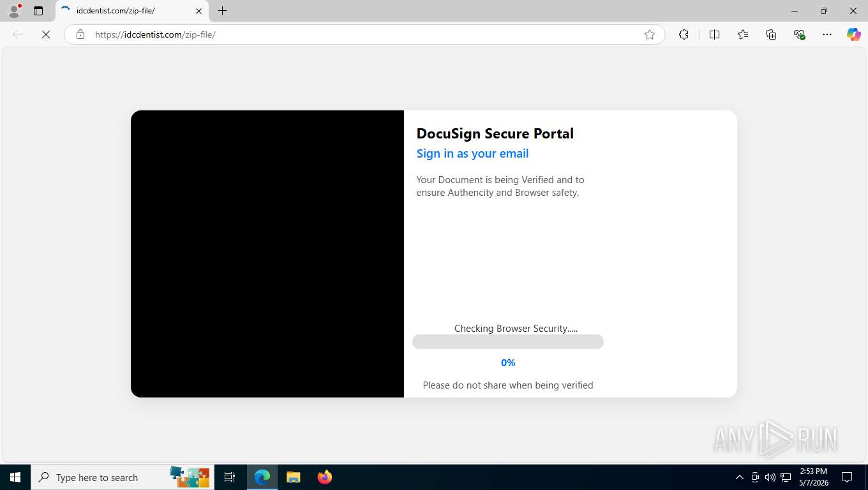
Task: Click 'Please do not share when being verified'
Action: pos(508,385)
